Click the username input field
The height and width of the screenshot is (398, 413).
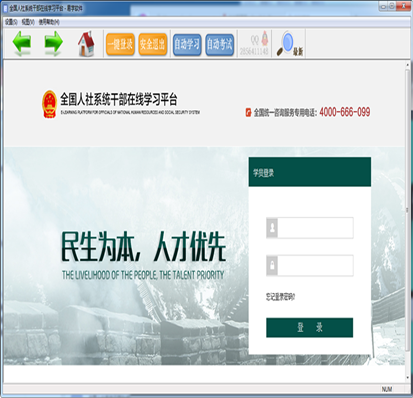(x=315, y=228)
